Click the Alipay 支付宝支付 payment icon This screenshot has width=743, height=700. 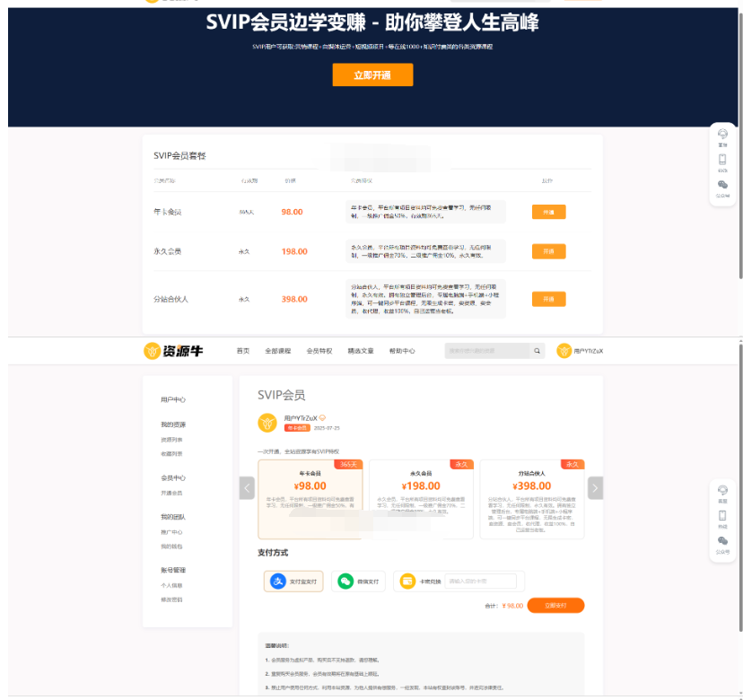(x=277, y=581)
